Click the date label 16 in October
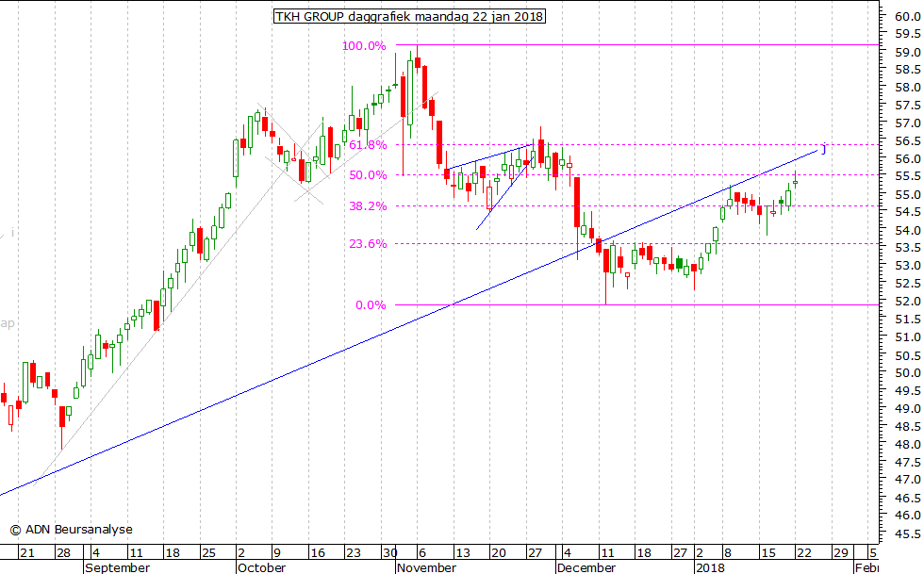Screen dimensions: 924x574 click(x=318, y=552)
